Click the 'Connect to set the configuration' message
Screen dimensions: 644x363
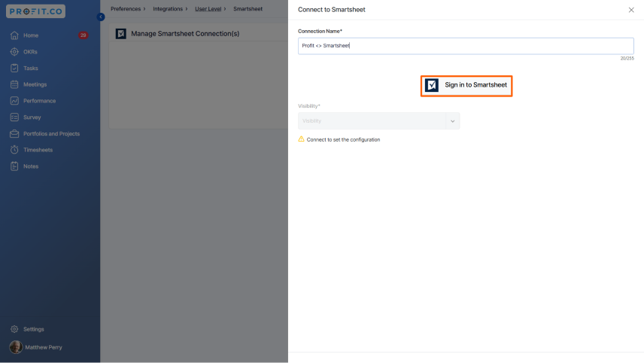(343, 139)
